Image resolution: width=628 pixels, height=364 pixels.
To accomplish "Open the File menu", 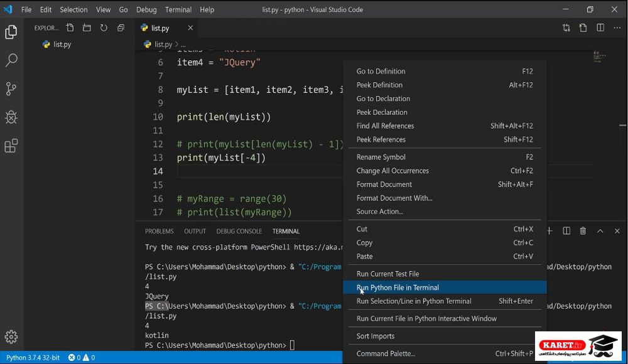I will (26, 9).
